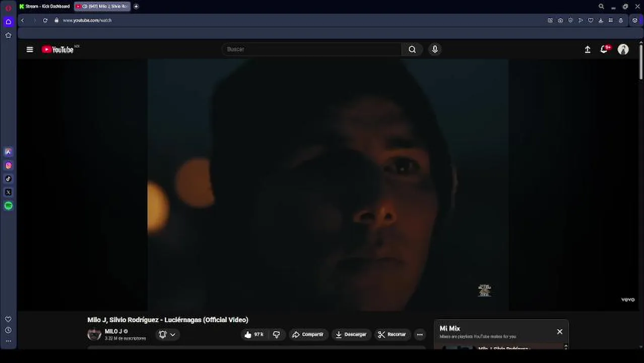Reload the page with refresh icon

point(45,20)
